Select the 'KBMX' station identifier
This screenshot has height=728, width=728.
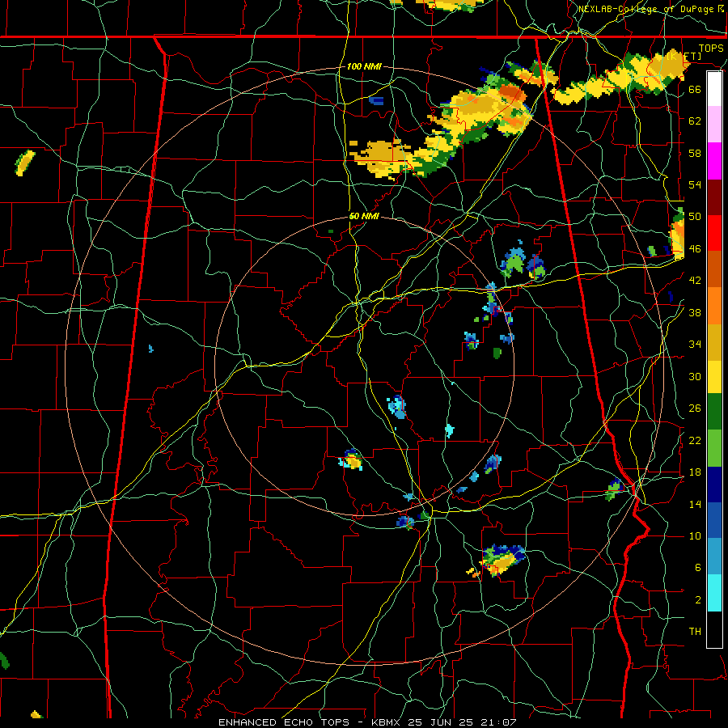[x=387, y=722]
